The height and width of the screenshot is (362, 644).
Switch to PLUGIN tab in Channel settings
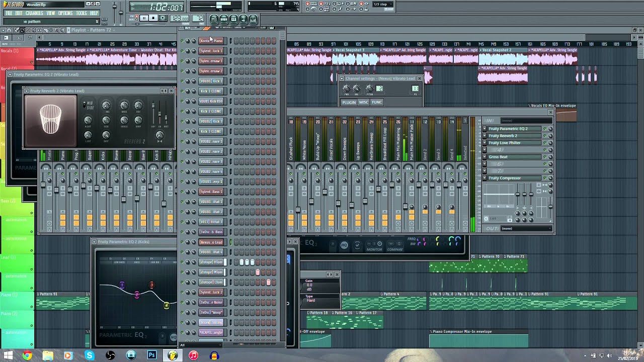click(349, 102)
